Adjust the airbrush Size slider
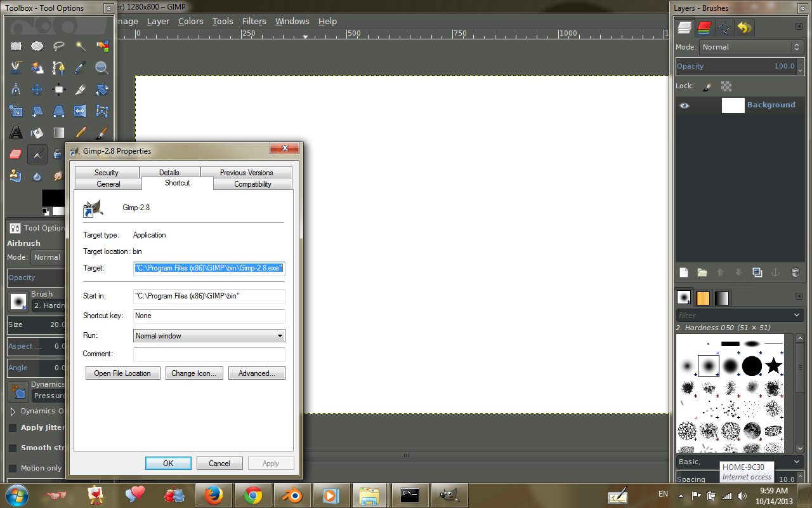The image size is (812, 508). point(36,324)
